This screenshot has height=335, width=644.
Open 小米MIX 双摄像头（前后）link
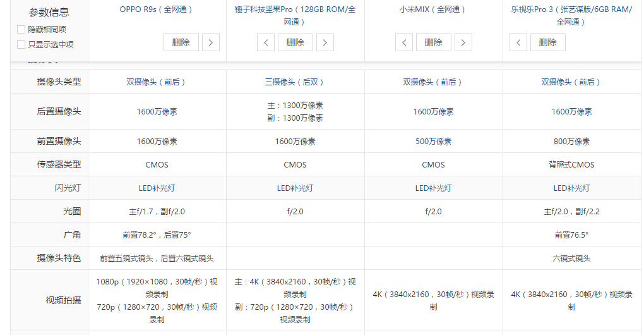pos(433,82)
